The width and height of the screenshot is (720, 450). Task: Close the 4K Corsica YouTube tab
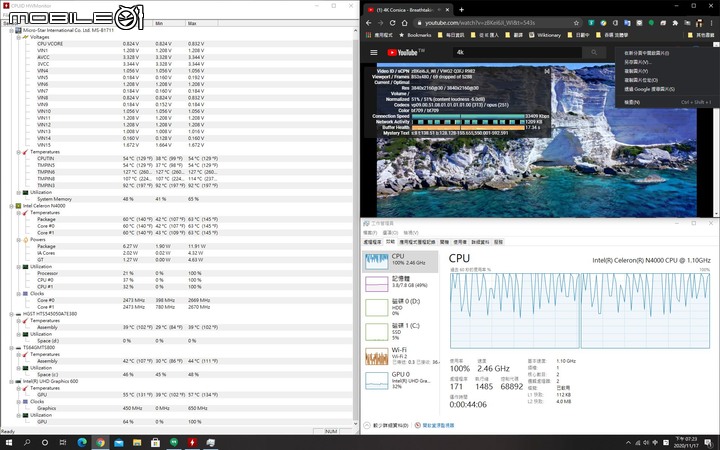pyautogui.click(x=448, y=10)
